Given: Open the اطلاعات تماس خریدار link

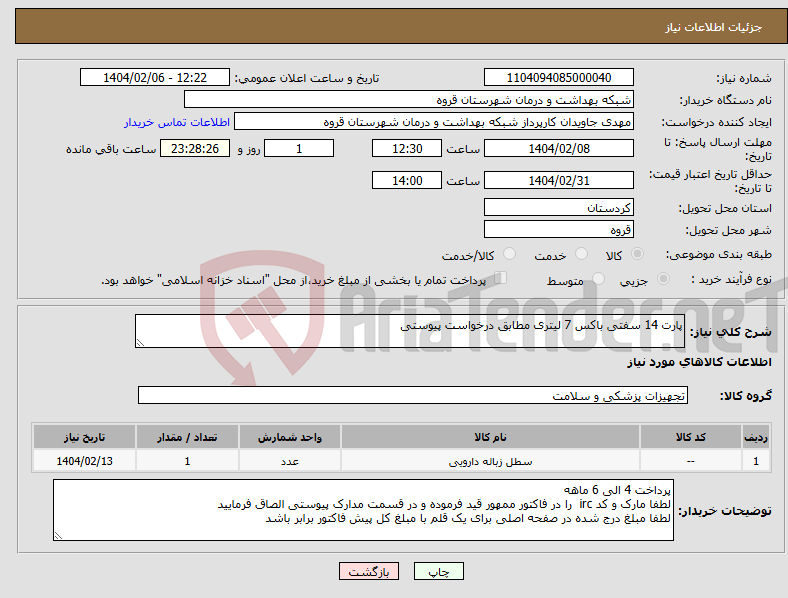Looking at the screenshot, I should click(177, 122).
